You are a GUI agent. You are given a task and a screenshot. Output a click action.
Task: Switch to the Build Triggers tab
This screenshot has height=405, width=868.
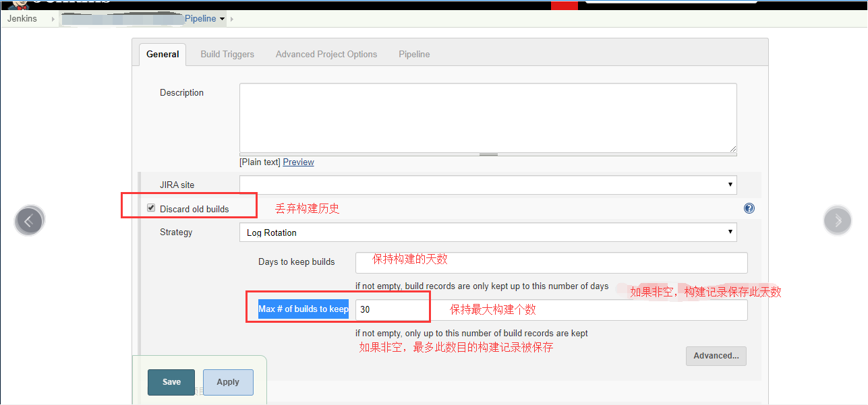click(227, 54)
